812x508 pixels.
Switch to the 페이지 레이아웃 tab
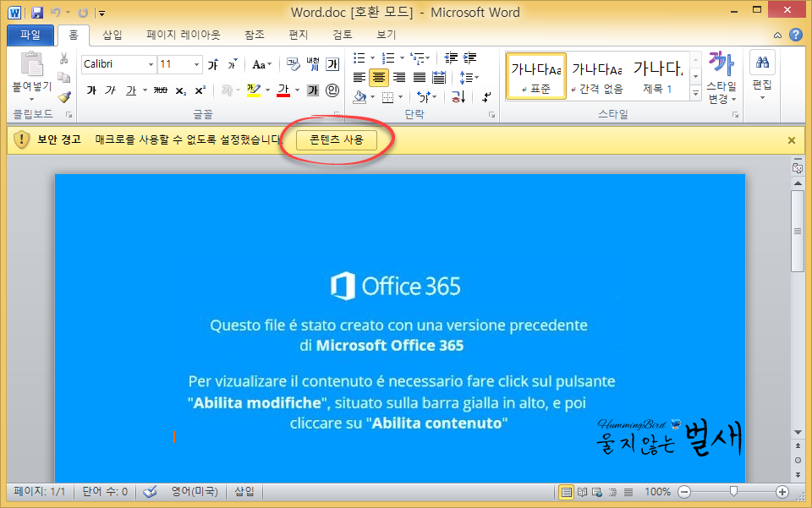(x=183, y=35)
